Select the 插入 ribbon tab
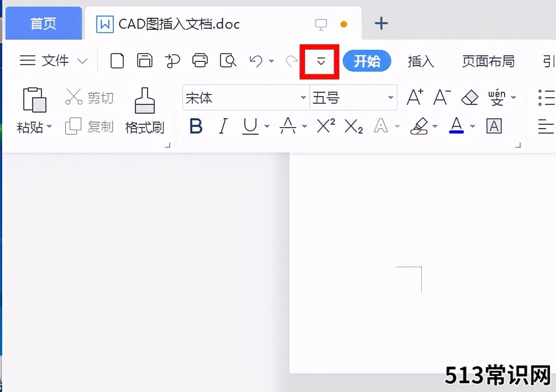This screenshot has width=556, height=392. click(x=421, y=61)
